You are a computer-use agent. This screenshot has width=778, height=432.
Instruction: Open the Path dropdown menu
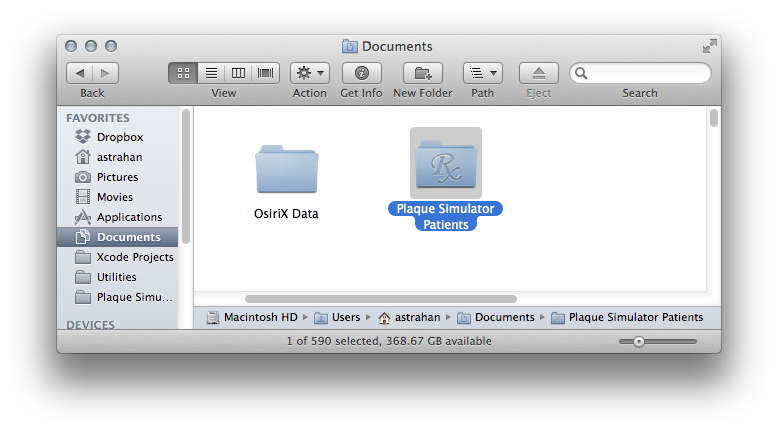(x=482, y=73)
